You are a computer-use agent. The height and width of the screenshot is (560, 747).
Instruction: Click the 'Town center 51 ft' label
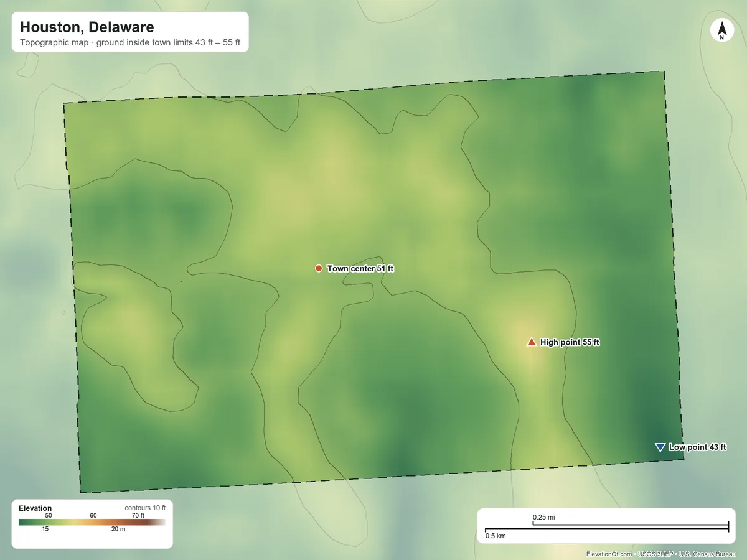360,269
